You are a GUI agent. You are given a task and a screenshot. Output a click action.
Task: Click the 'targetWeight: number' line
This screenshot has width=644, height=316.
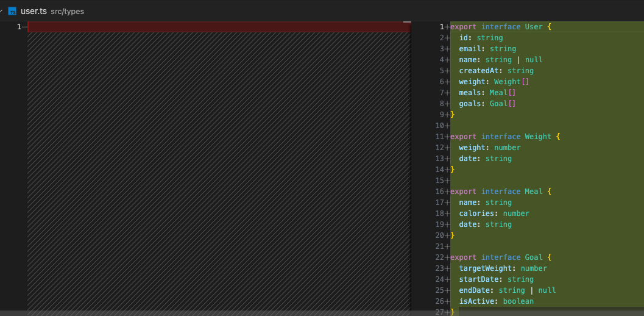(x=503, y=268)
